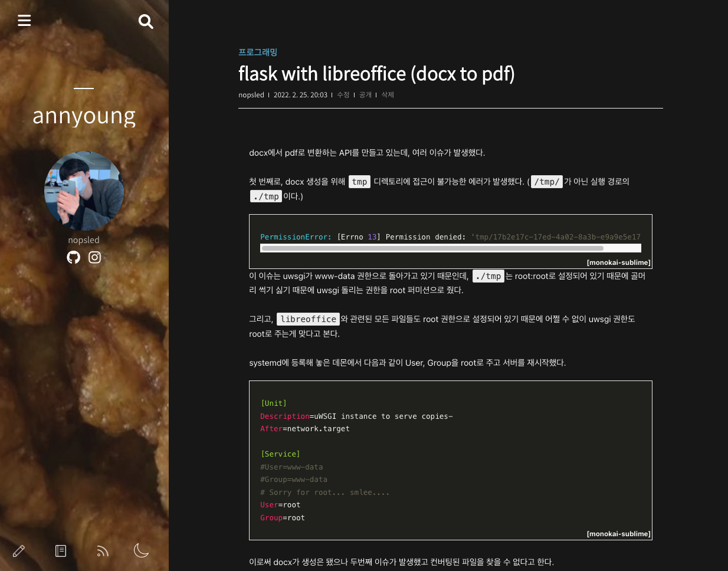Visit the GitHub profile icon
This screenshot has height=571, width=728.
click(74, 257)
